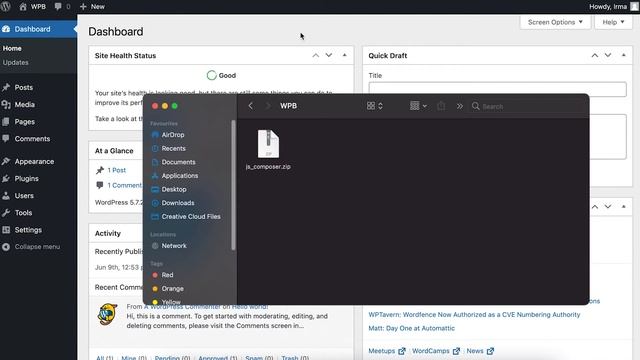Click the Finder sidebar scrollbar
This screenshot has height=360, width=640.
point(233,184)
